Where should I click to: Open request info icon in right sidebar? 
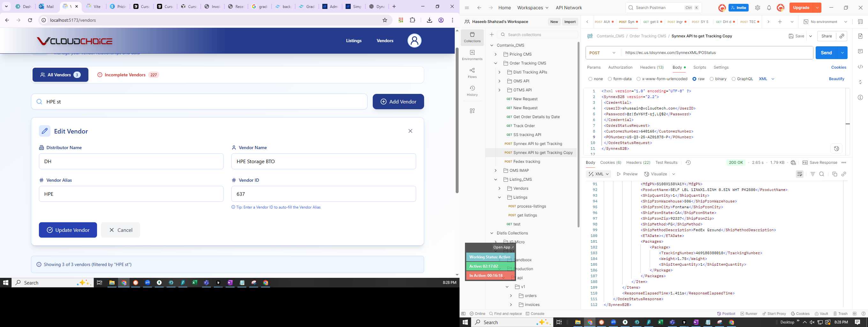[860, 97]
